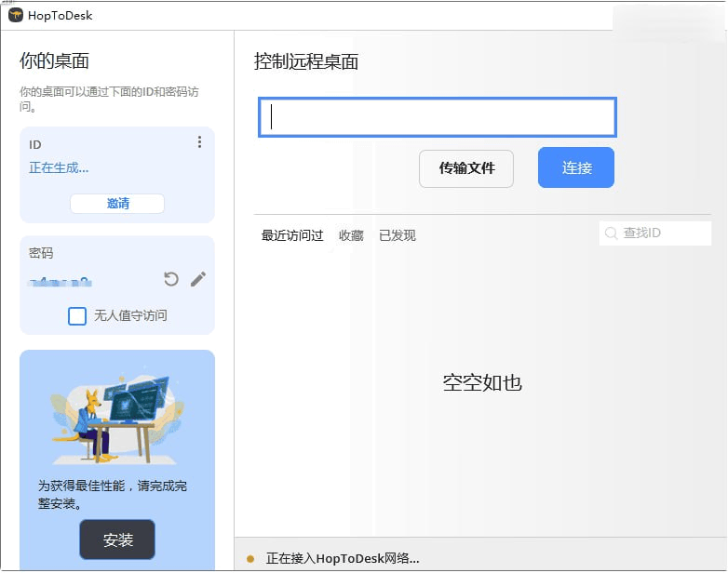Click the 正在生成... ID text
This screenshot has height=573, width=728.
59,168
